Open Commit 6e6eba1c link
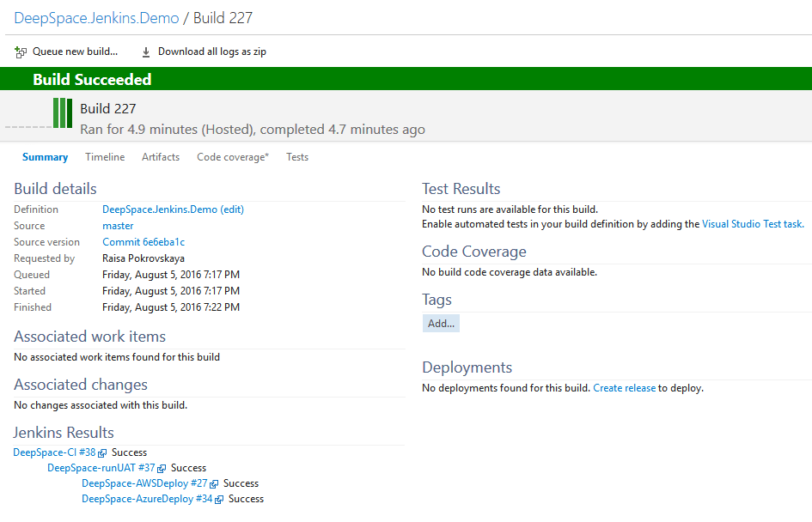The height and width of the screenshot is (522, 812). click(143, 242)
